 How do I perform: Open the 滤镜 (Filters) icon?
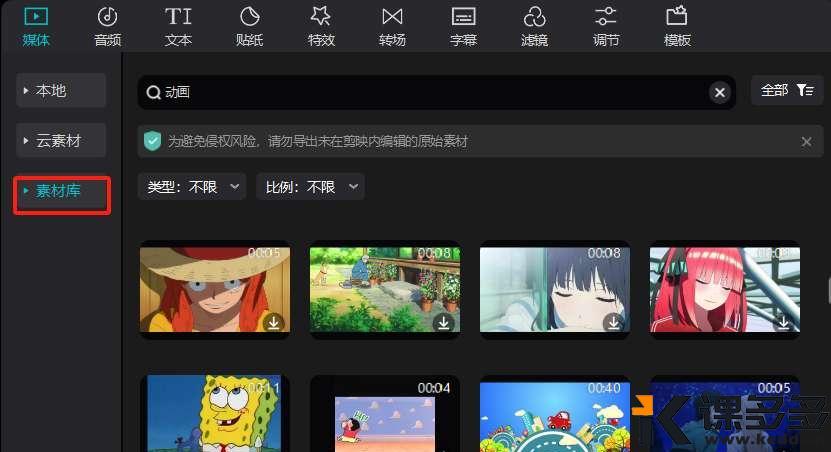pyautogui.click(x=534, y=17)
